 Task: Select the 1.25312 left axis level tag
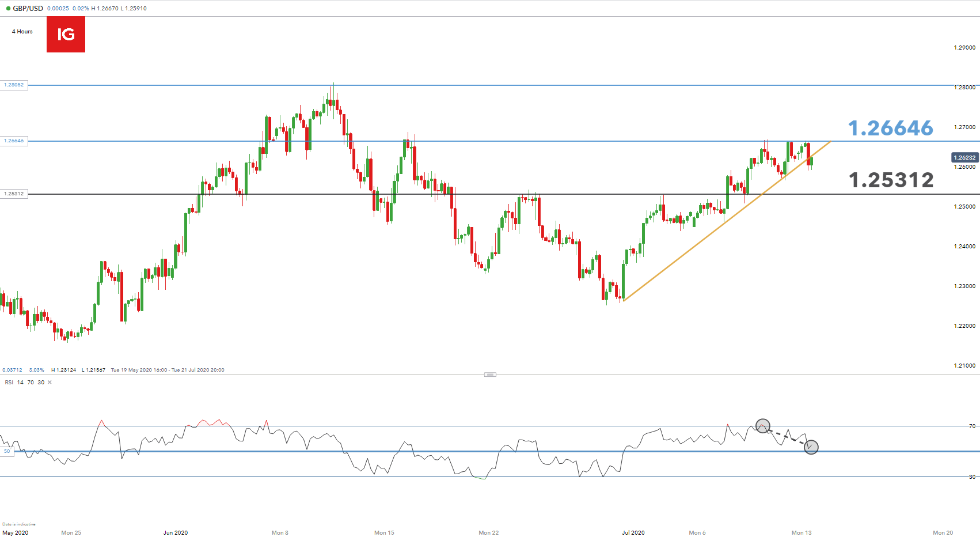[14, 194]
